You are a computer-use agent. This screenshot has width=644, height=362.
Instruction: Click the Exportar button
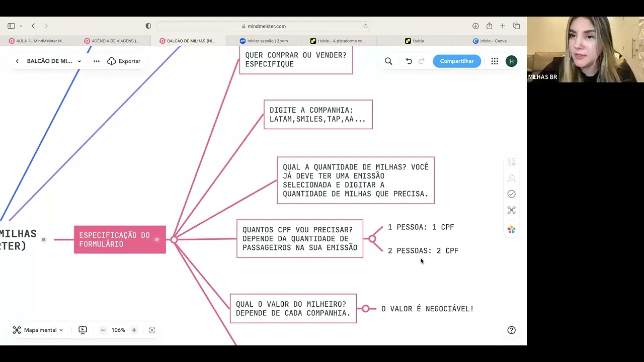tap(124, 61)
